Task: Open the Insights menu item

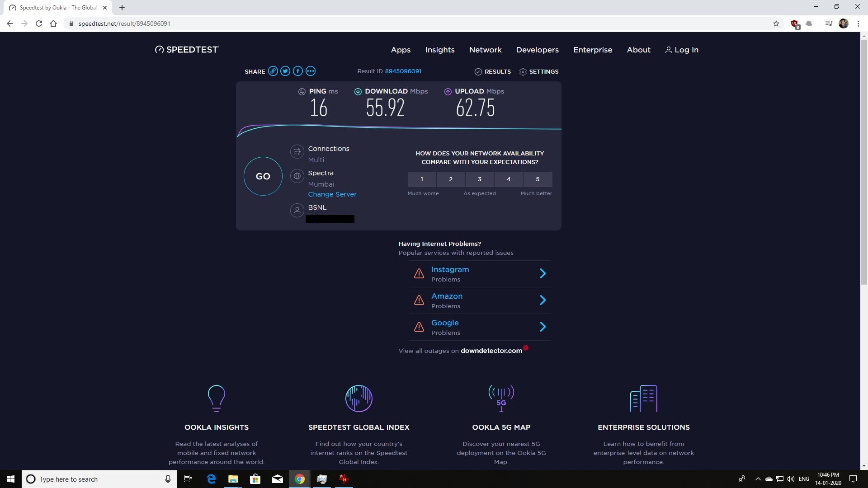Action: 439,50
